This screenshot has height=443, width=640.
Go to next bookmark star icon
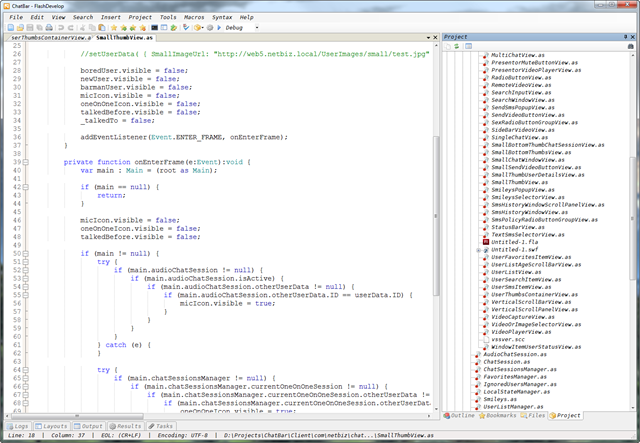(123, 28)
